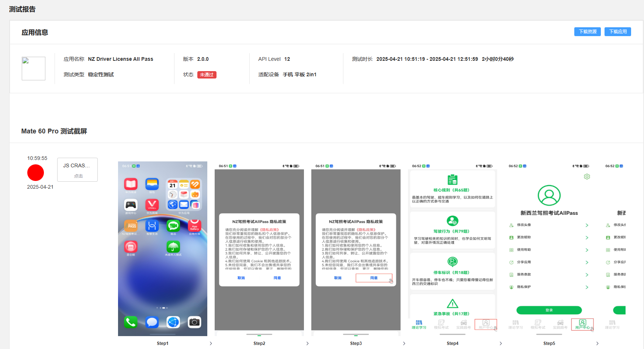Click the 下载资源 button
Image resolution: width=644 pixels, height=349 pixels.
[587, 32]
